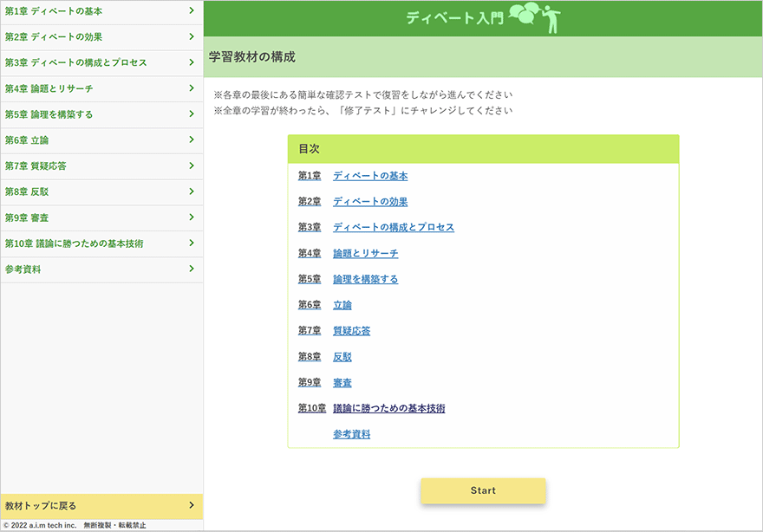The image size is (763, 532).
Task: Click the chevron icon on 教材トップに戻る
Action: [x=192, y=505]
